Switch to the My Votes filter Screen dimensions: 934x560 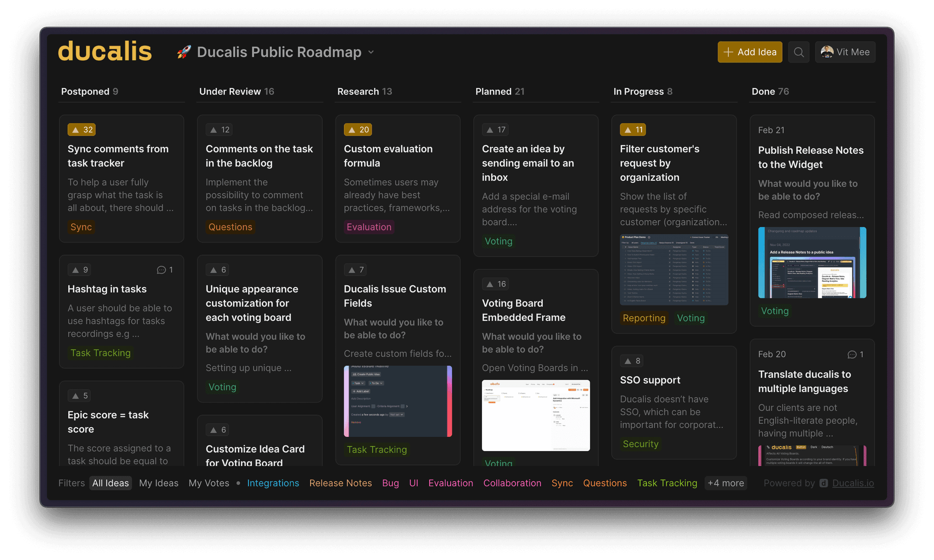click(209, 483)
